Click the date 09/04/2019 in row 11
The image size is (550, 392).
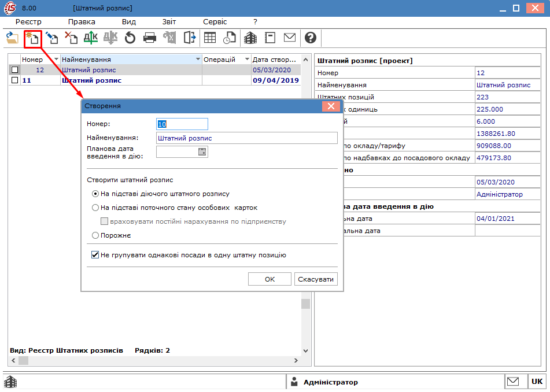pos(276,80)
